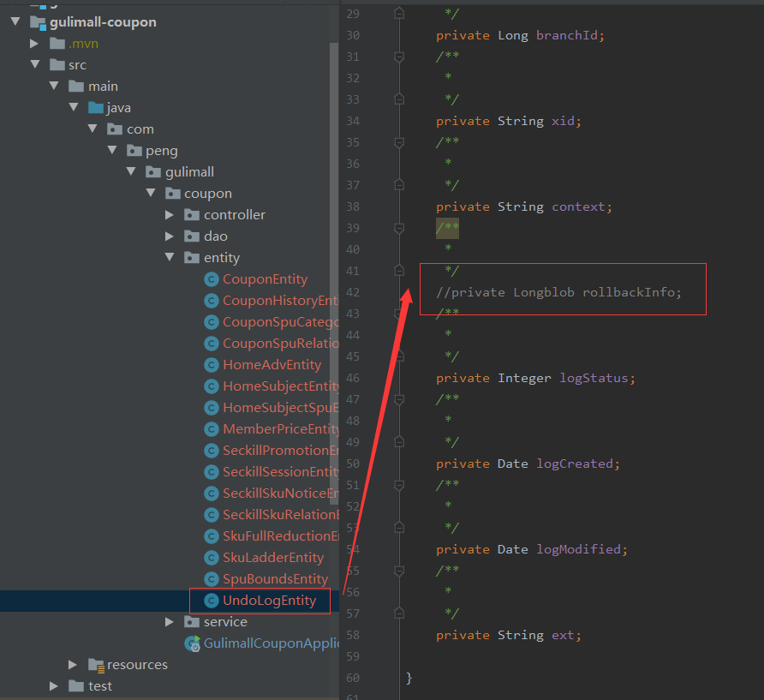
Task: Collapse the gulimall package arrow
Action: 131,171
